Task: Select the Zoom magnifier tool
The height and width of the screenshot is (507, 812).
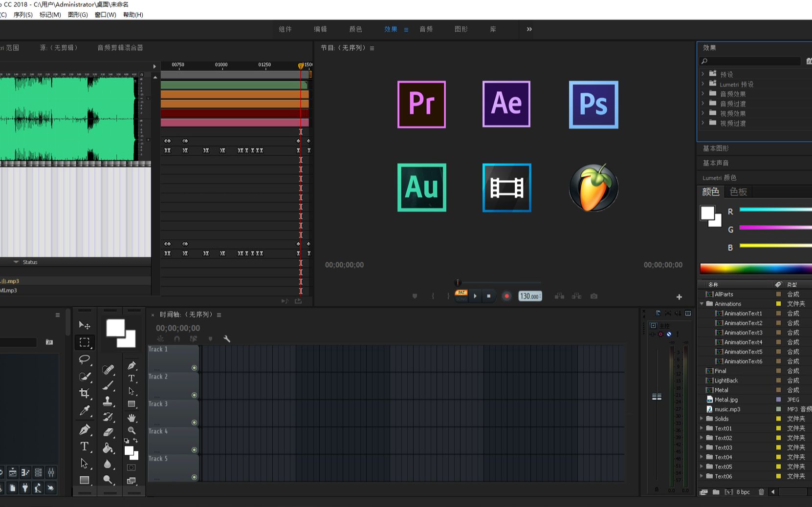Action: [132, 430]
